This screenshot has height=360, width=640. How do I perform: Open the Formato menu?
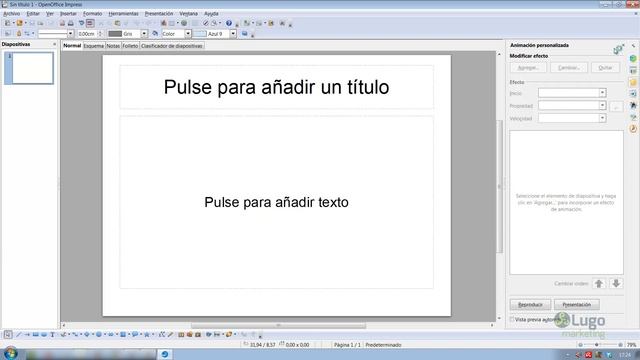point(93,13)
